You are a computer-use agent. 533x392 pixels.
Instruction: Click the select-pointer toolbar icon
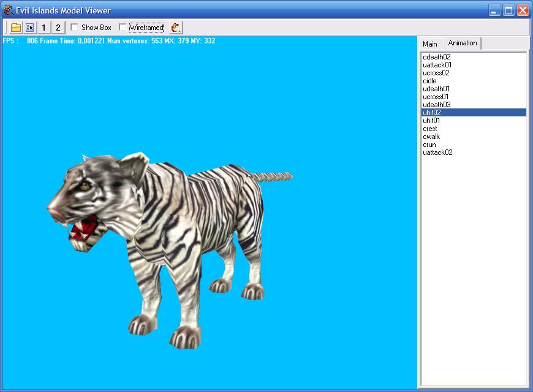[29, 28]
